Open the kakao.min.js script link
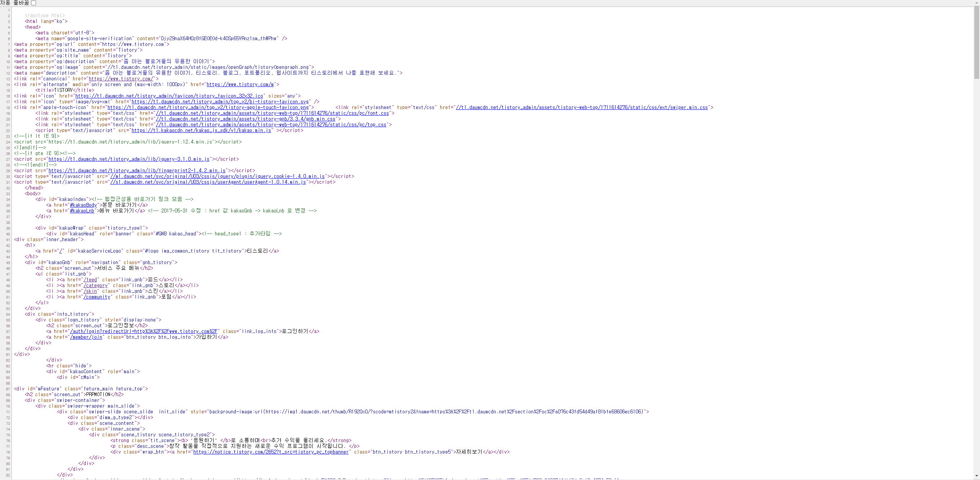This screenshot has width=980, height=480. [201, 131]
